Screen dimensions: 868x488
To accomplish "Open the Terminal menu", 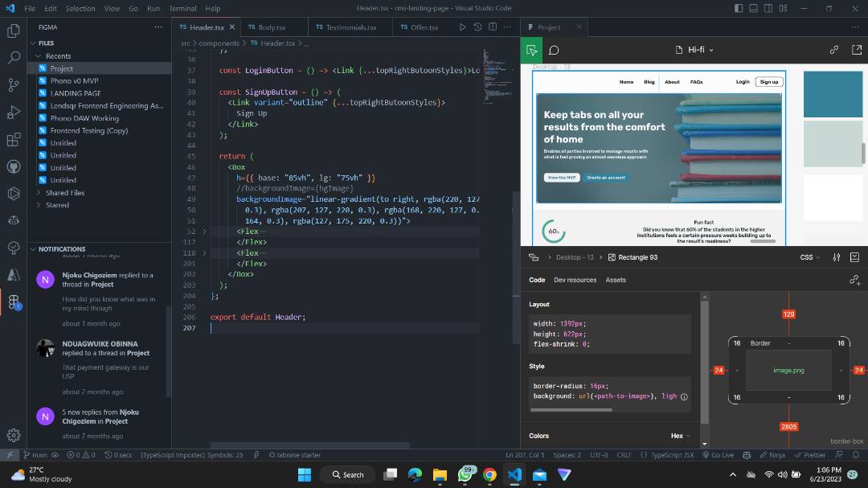I will tap(182, 8).
